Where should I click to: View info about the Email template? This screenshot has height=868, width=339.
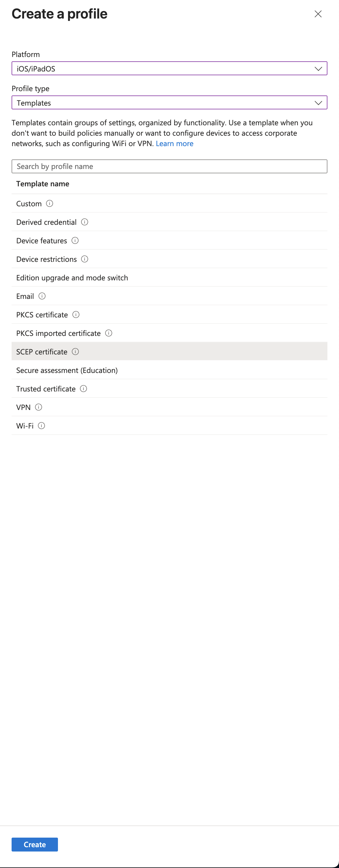click(42, 296)
